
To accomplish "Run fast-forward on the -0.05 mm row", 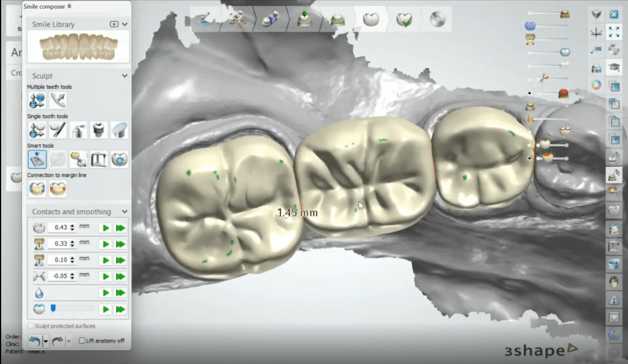I will point(120,277).
